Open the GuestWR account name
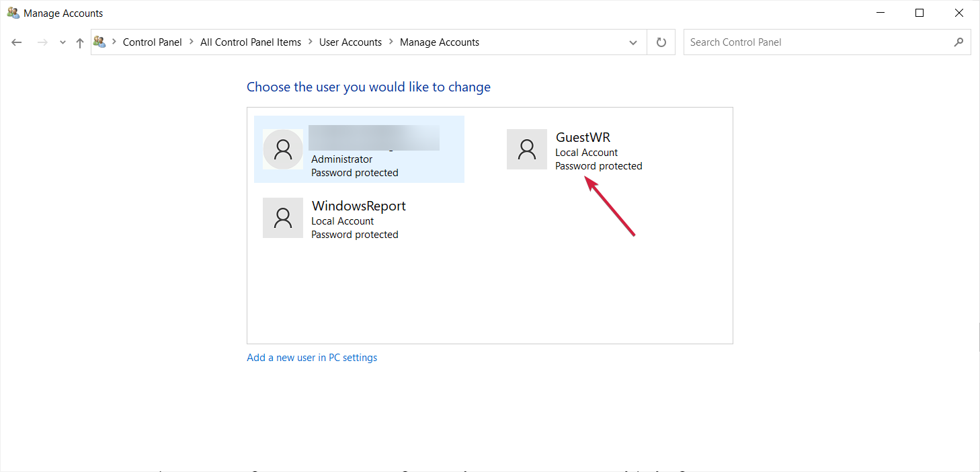 583,138
